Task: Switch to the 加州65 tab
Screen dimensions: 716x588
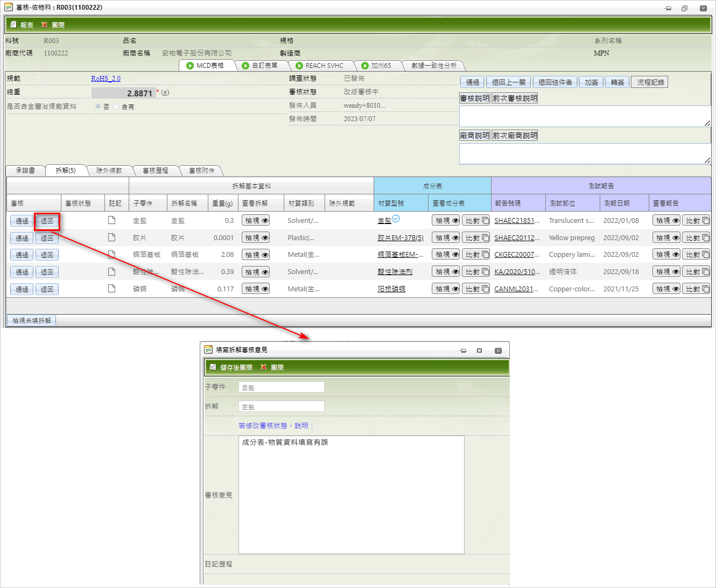Action: click(378, 66)
